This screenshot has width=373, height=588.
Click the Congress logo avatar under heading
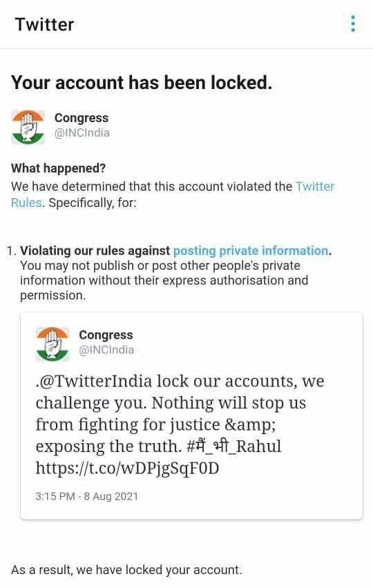coord(28,127)
